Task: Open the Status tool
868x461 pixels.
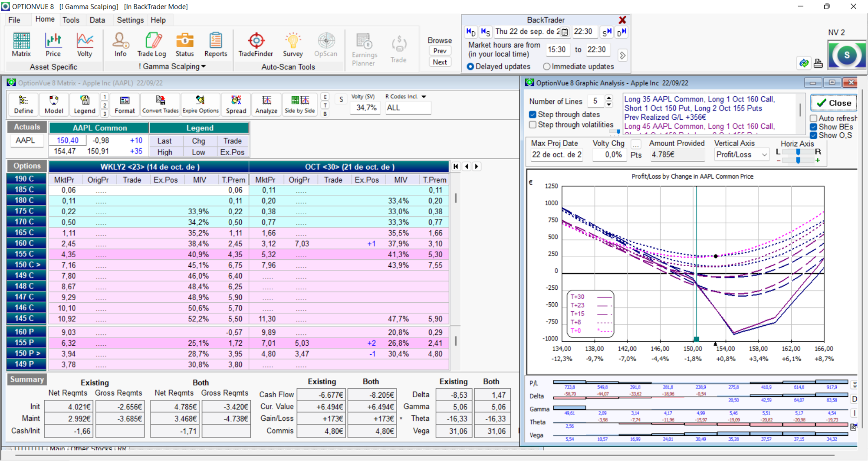Action: (184, 45)
